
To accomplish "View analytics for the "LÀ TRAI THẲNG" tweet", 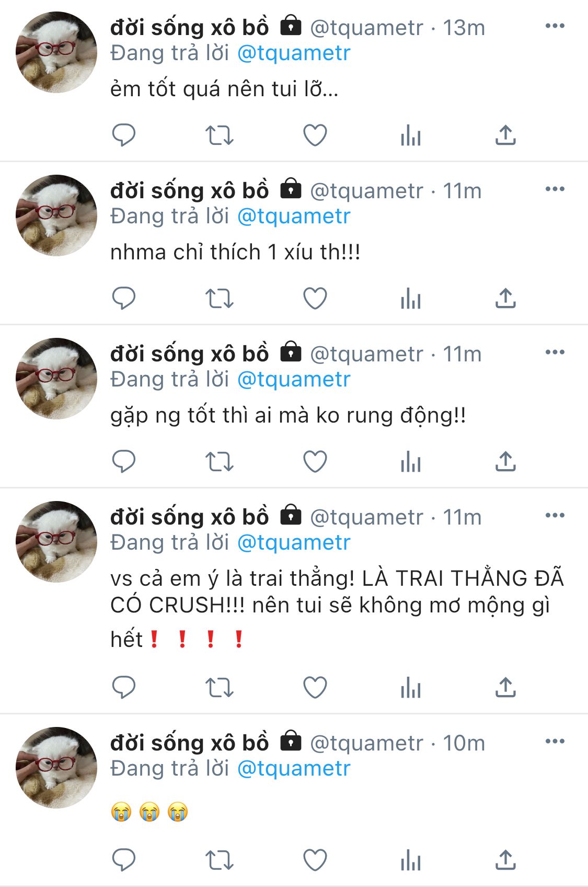I will tap(411, 688).
